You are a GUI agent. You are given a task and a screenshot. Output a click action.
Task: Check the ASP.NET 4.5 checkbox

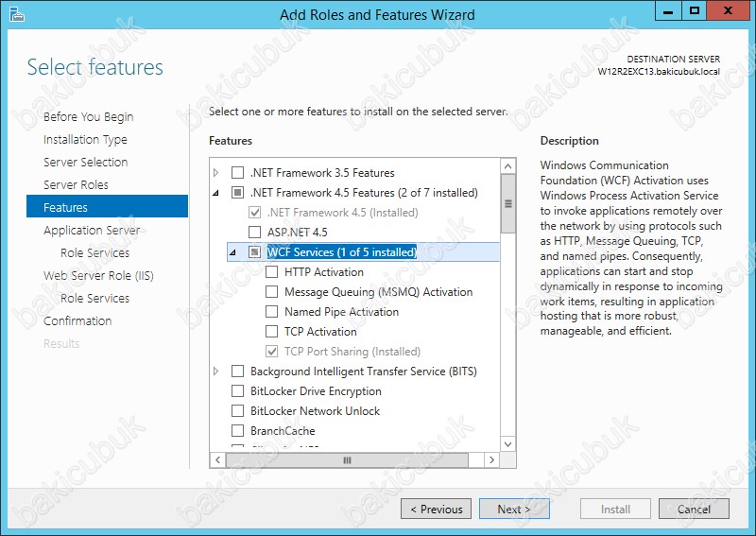click(x=254, y=232)
